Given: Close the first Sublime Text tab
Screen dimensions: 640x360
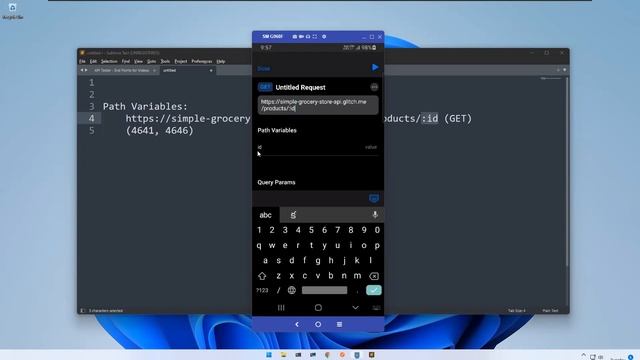Looking at the screenshot, I should [x=154, y=71].
